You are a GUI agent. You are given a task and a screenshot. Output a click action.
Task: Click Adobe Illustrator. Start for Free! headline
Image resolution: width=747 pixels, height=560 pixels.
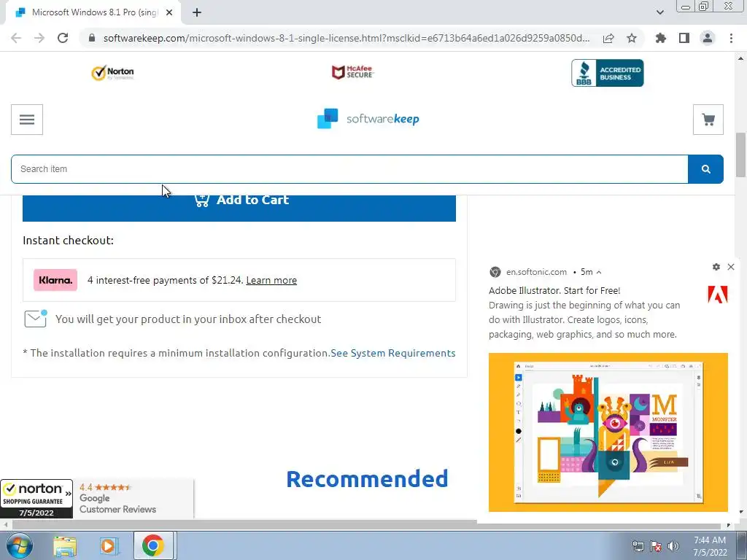click(x=554, y=290)
